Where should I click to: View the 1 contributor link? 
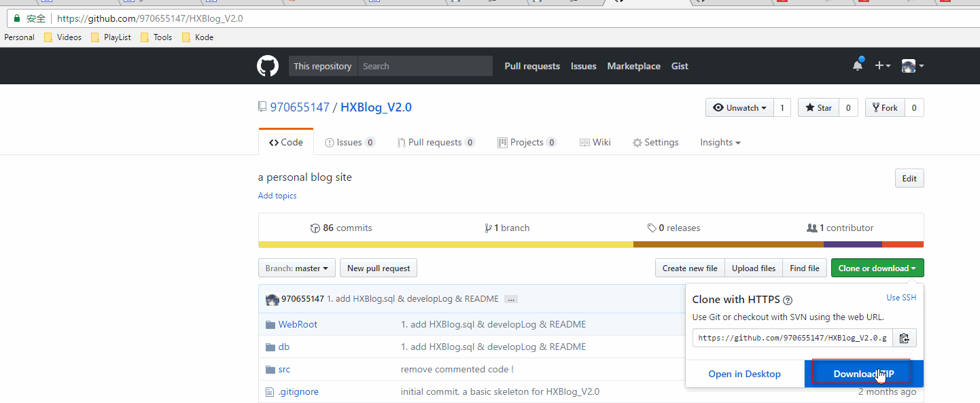click(840, 228)
